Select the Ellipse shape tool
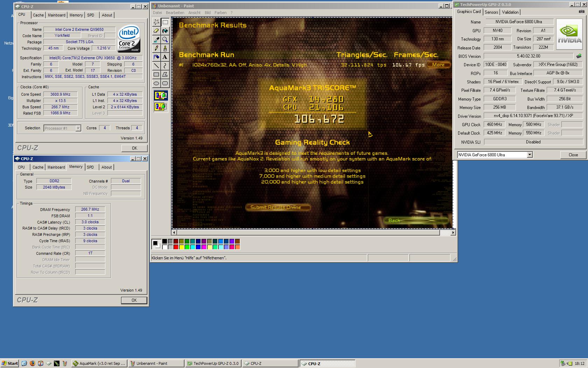This screenshot has height=368, width=588. click(x=156, y=83)
